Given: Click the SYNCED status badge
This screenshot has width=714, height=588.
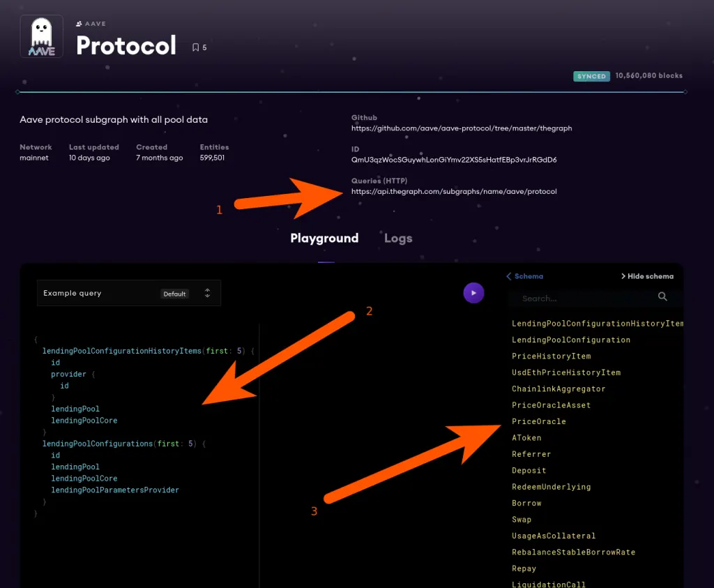Looking at the screenshot, I should click(591, 76).
